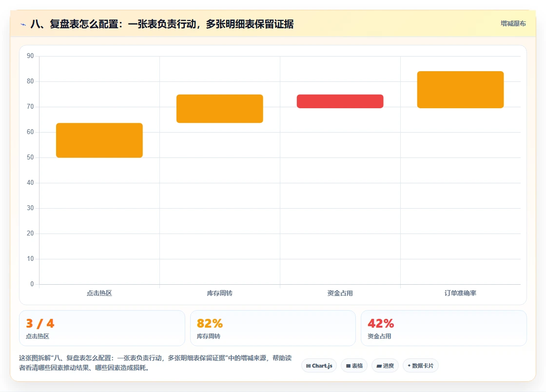546x392 pixels.
Task: Click the description paragraph starting 这张图拆解
Action: click(156, 363)
